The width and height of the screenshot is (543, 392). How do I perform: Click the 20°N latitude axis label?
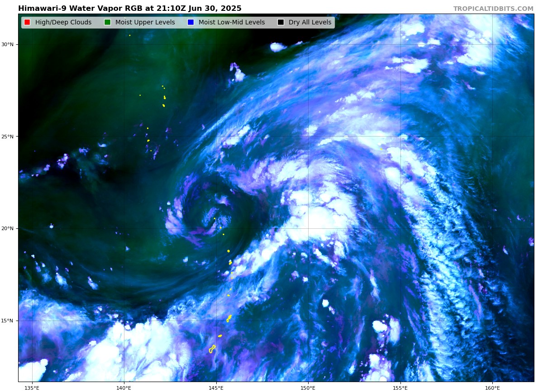8,228
